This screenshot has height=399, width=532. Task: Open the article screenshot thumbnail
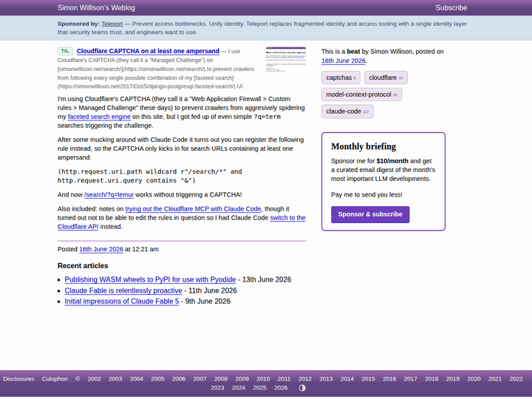[286, 60]
